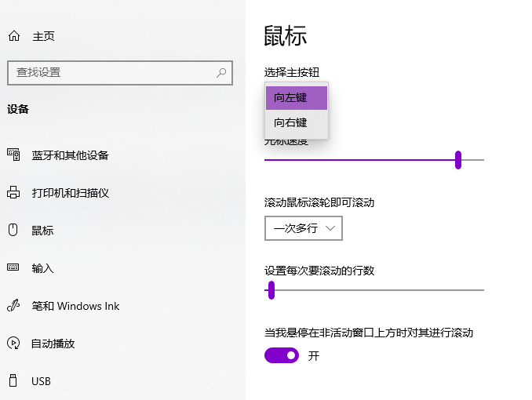The width and height of the screenshot is (532, 400).
Task: Click the cursor speed slider thumb
Action: coord(458,160)
